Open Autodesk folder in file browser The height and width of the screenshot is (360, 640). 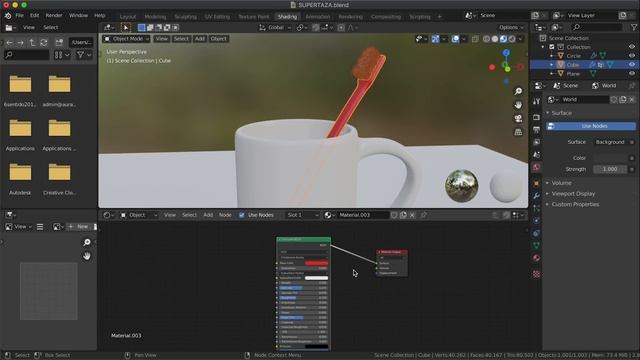point(20,178)
